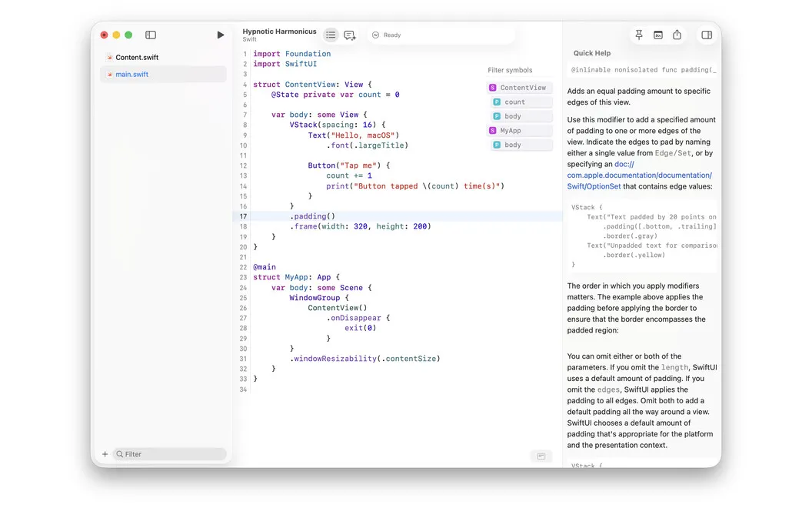812x508 pixels.
Task: Toggle the symbol list panel
Action: 331,35
